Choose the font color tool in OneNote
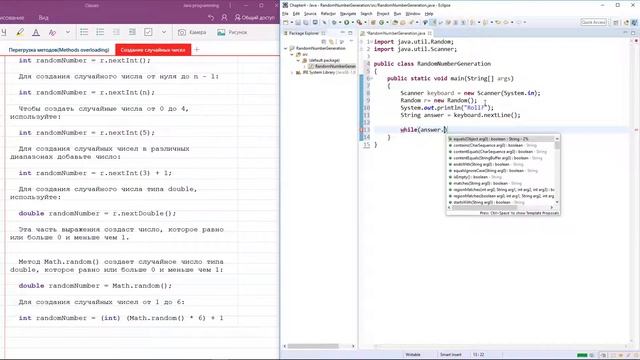This screenshot has height=360, width=640. (36, 32)
